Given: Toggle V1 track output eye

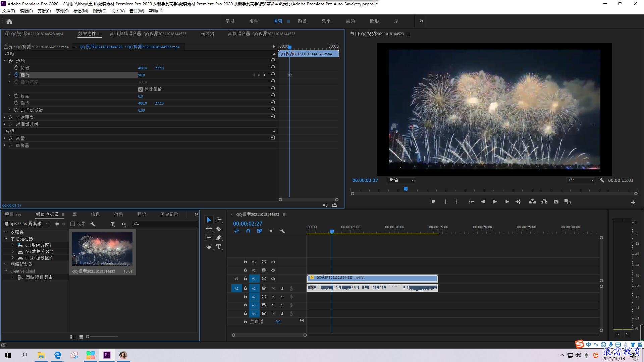Looking at the screenshot, I should click(273, 279).
